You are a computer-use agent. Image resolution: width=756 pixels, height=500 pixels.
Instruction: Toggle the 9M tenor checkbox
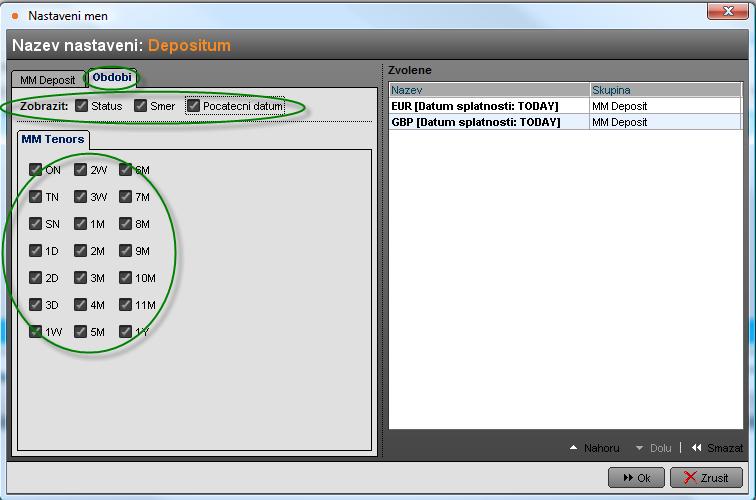click(125, 250)
